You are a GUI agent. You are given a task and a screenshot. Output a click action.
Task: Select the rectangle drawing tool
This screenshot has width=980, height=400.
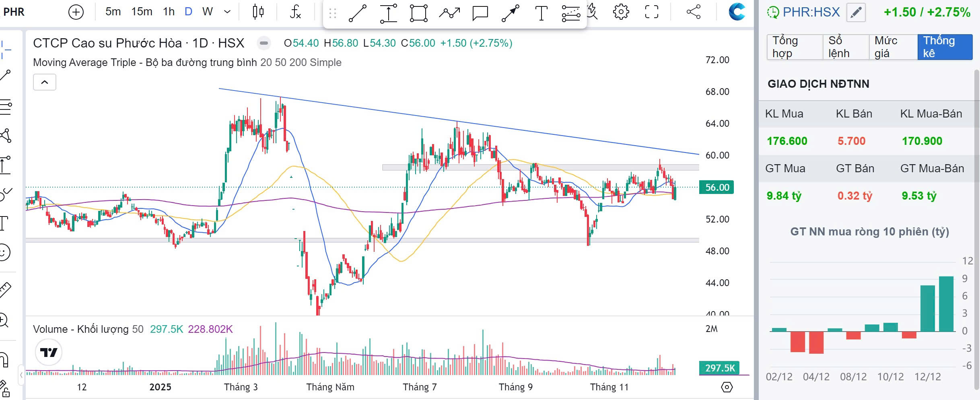coord(418,13)
